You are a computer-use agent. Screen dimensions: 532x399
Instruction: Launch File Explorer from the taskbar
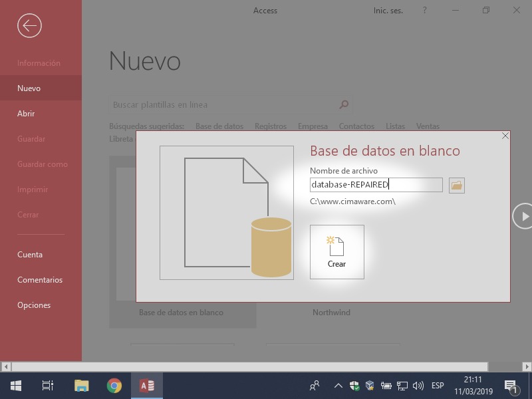click(81, 386)
